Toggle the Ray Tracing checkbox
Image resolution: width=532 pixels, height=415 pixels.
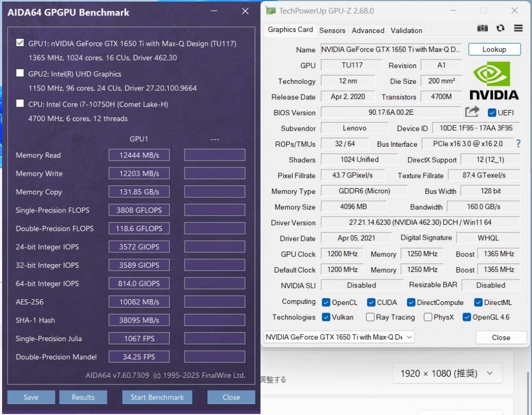370,317
